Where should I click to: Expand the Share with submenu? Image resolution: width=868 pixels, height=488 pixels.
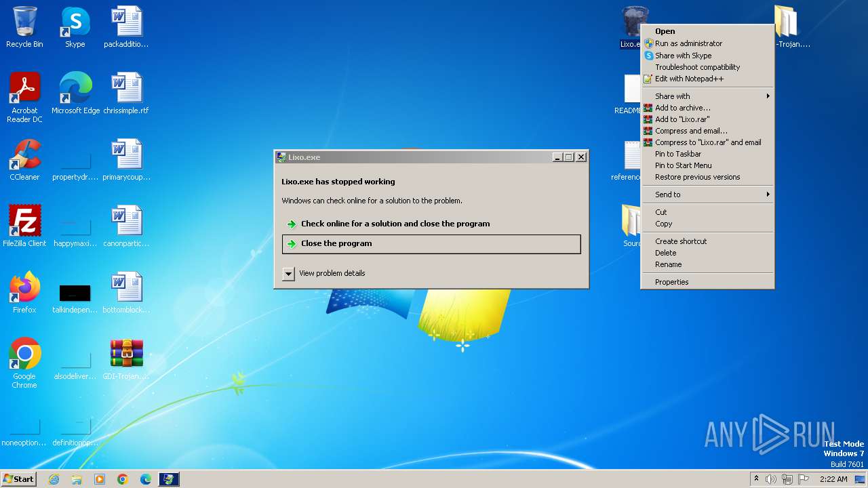[x=707, y=96]
